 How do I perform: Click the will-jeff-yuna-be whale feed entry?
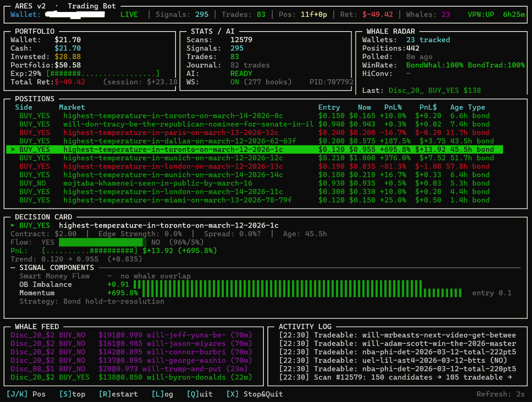[131, 335]
